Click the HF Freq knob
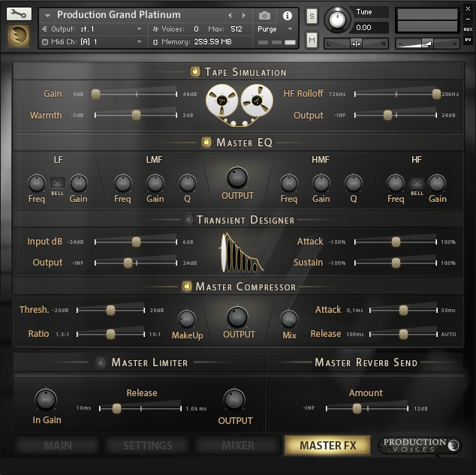 tap(396, 183)
